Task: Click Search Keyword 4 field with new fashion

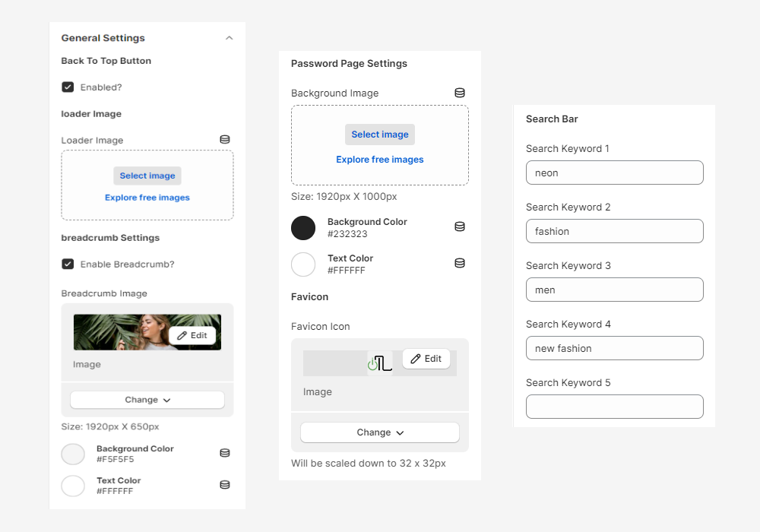Action: pos(615,348)
